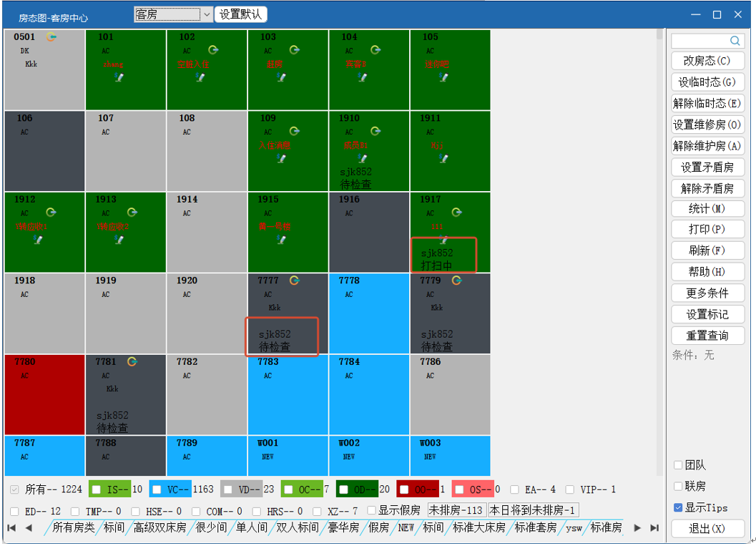Viewport: 756px width, 546px height.
Task: Click guest icon in room 1915
Action: point(282,239)
